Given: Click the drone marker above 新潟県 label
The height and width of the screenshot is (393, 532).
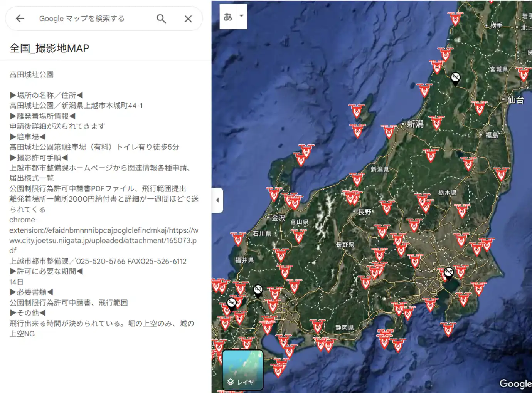Looking at the screenshot, I should (357, 179).
